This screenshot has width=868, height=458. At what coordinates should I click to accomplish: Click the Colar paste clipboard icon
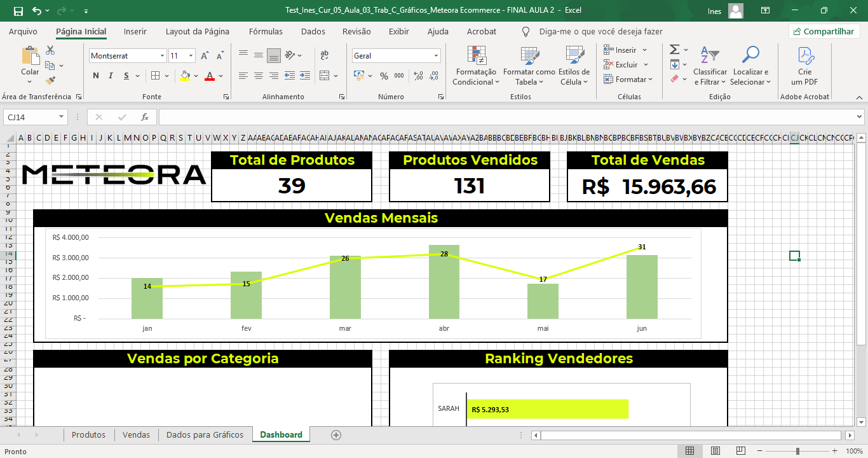click(x=30, y=56)
